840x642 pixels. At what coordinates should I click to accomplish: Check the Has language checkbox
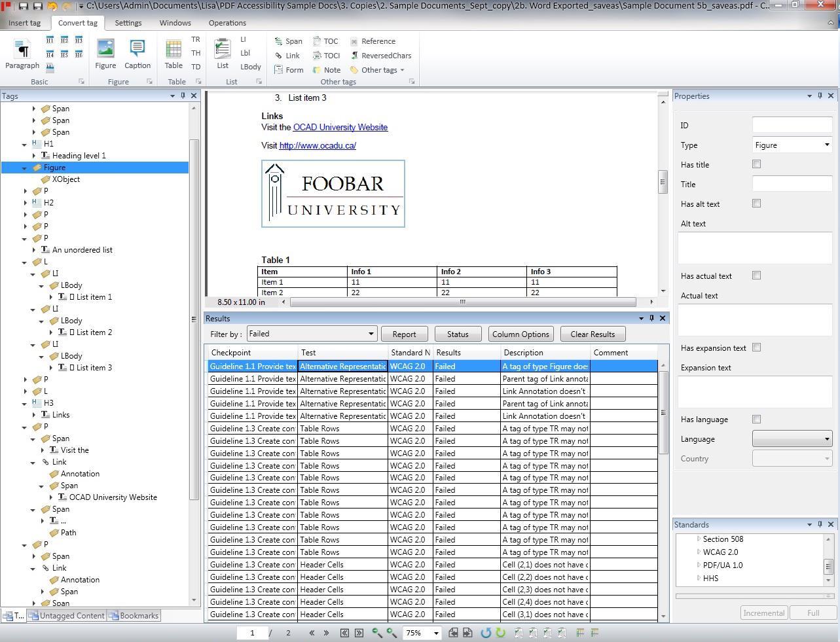click(x=756, y=419)
